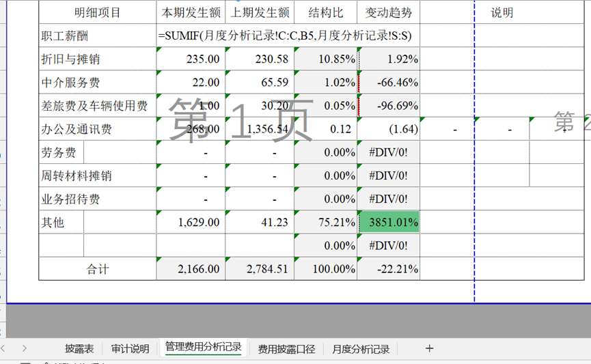
Task: Click the #DIV/0! cell in 劳务费 row
Action: [388, 152]
